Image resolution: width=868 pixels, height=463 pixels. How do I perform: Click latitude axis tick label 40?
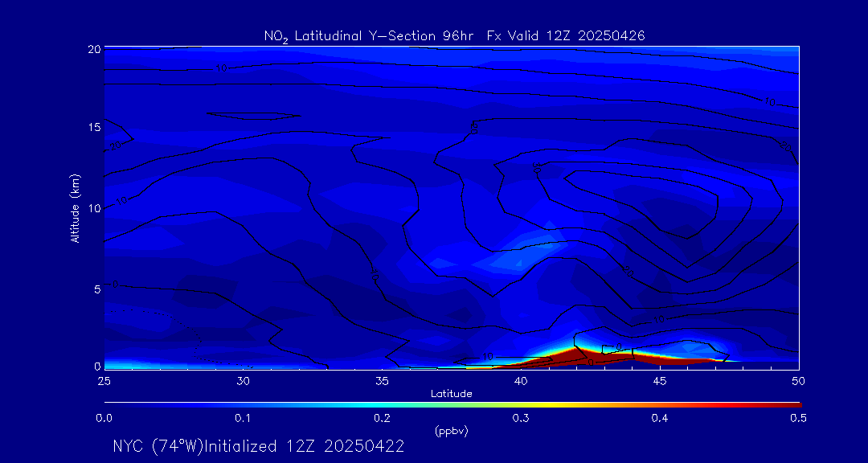(521, 381)
